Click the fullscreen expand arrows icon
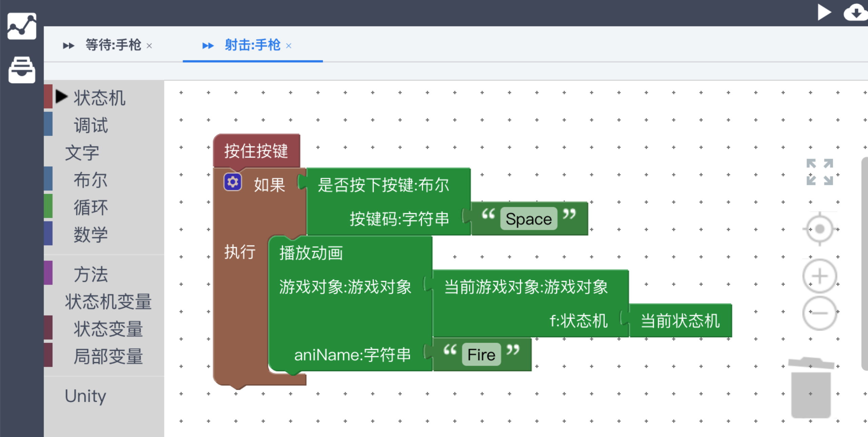The width and height of the screenshot is (868, 437). [x=820, y=172]
